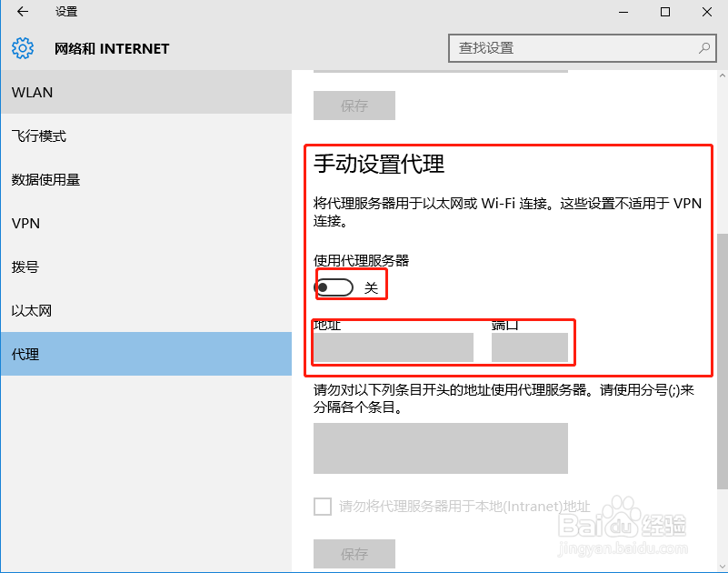Click the top 保存 button
The height and width of the screenshot is (573, 728).
coord(354,106)
